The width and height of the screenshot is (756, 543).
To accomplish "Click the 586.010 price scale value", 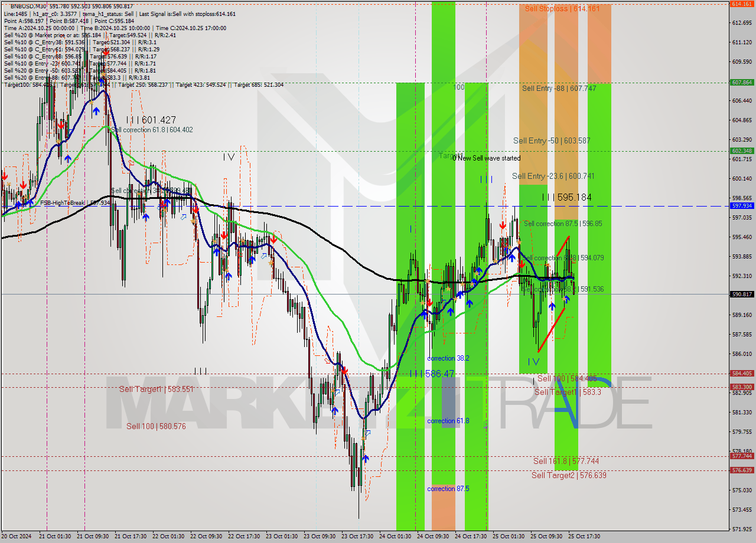I will click(741, 354).
